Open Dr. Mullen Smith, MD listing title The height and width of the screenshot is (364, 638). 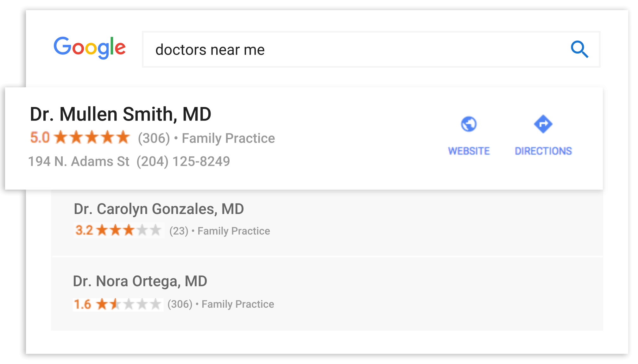point(120,114)
